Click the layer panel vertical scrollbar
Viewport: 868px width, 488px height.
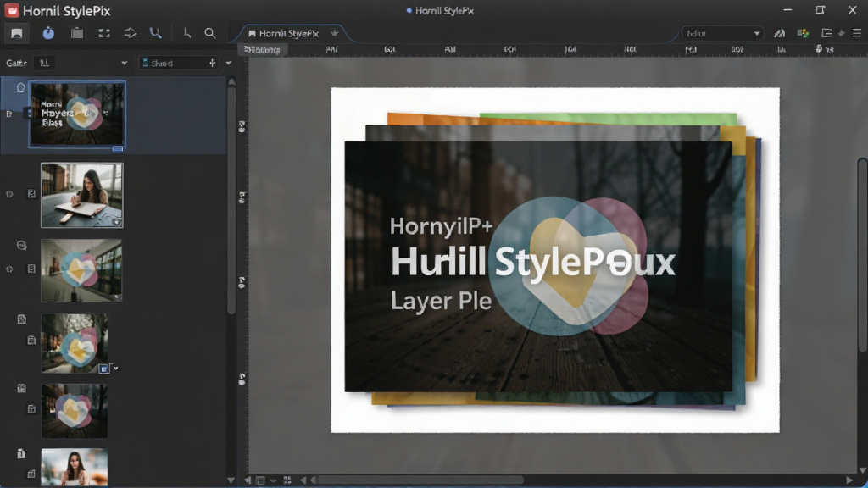click(x=231, y=200)
